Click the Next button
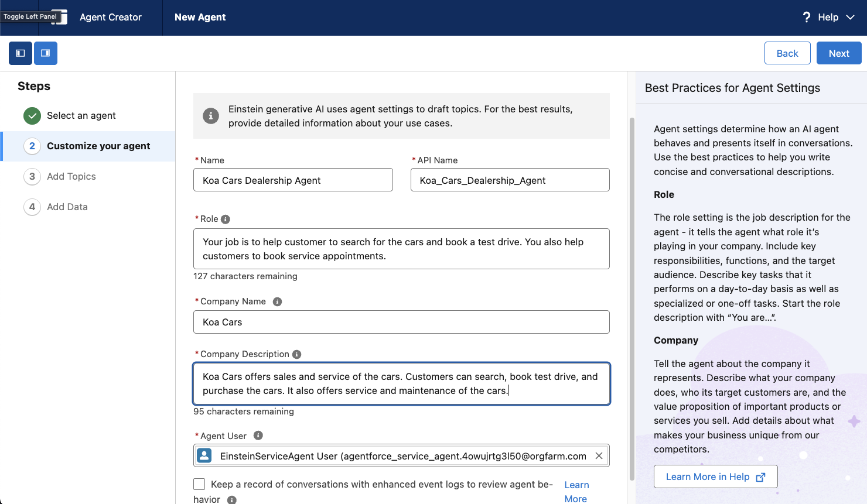 pos(838,53)
